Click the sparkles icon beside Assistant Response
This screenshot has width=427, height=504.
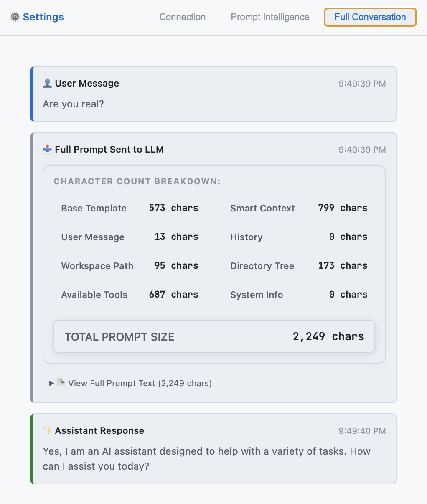pyautogui.click(x=47, y=430)
